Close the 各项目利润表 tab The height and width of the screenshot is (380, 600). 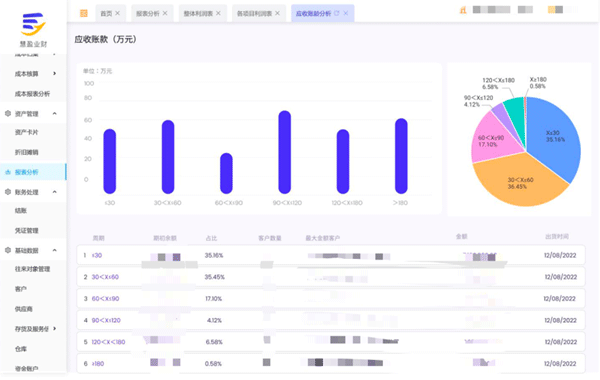(277, 13)
